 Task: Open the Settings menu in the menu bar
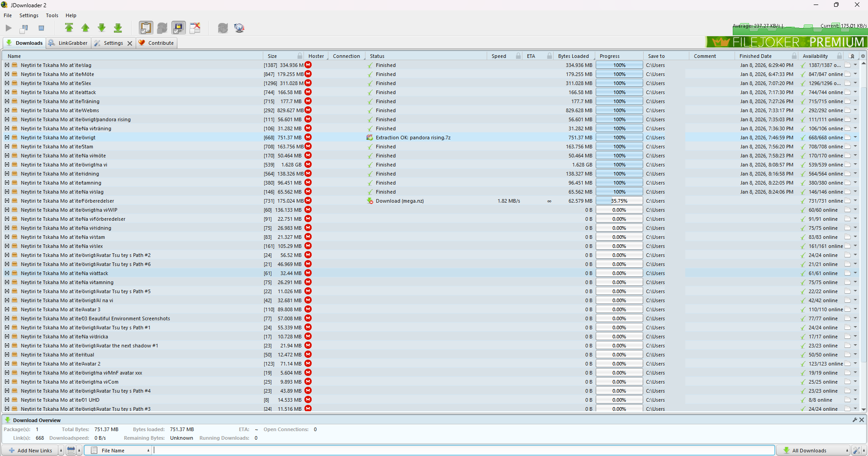tap(29, 15)
